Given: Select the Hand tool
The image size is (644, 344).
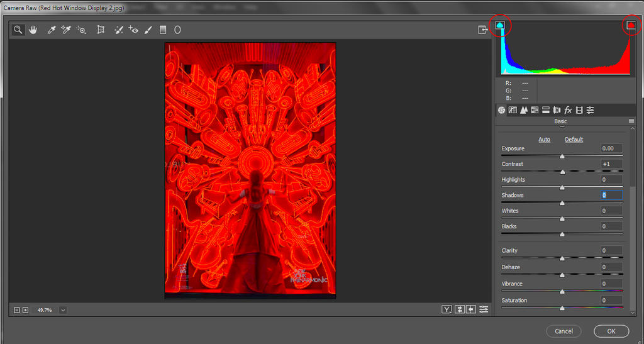Looking at the screenshot, I should (33, 30).
